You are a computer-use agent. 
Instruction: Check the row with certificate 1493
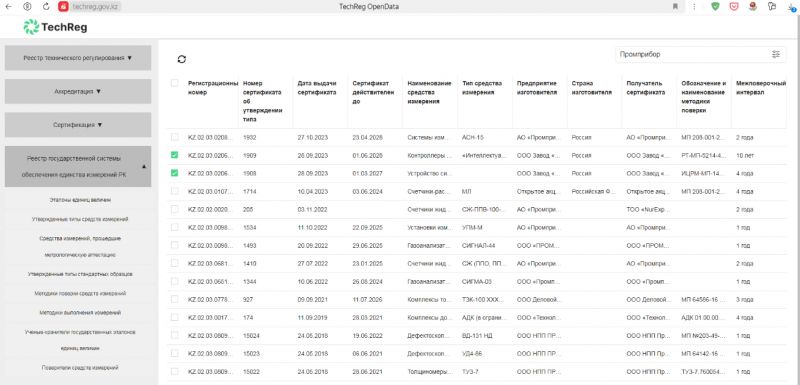tap(175, 245)
